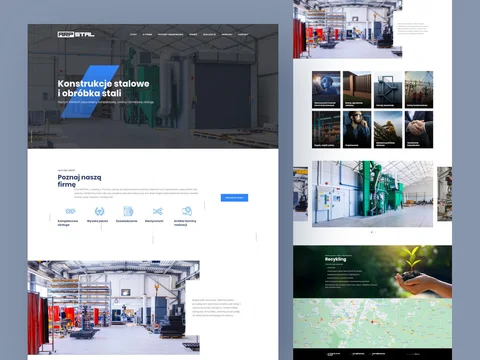
Task: Open the steel staircase thumbnail card
Action: [x=388, y=89]
